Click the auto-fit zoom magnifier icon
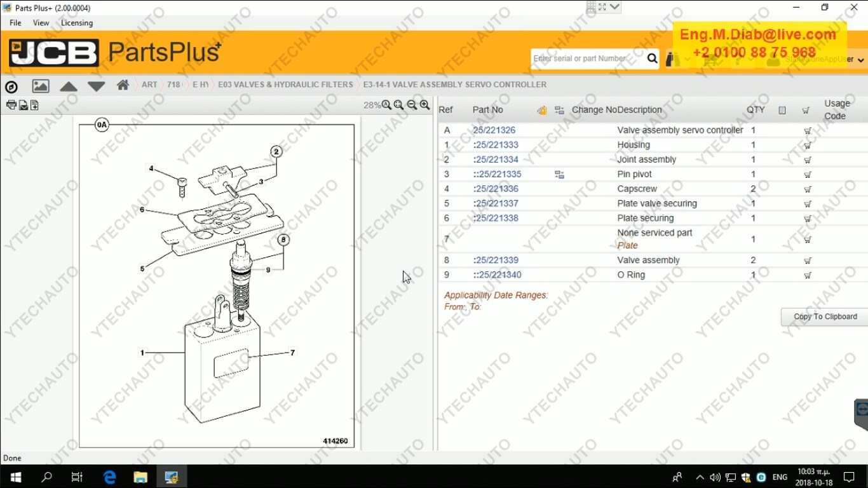 [x=386, y=105]
